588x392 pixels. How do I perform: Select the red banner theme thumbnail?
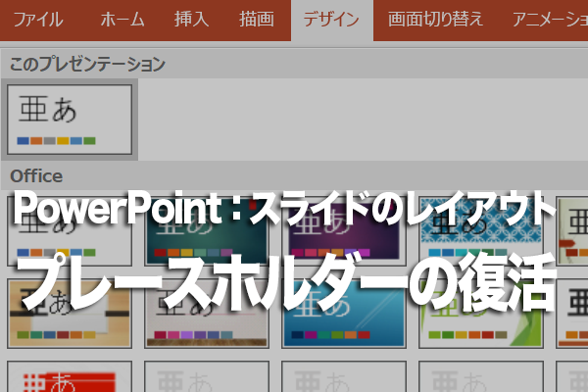(70, 376)
